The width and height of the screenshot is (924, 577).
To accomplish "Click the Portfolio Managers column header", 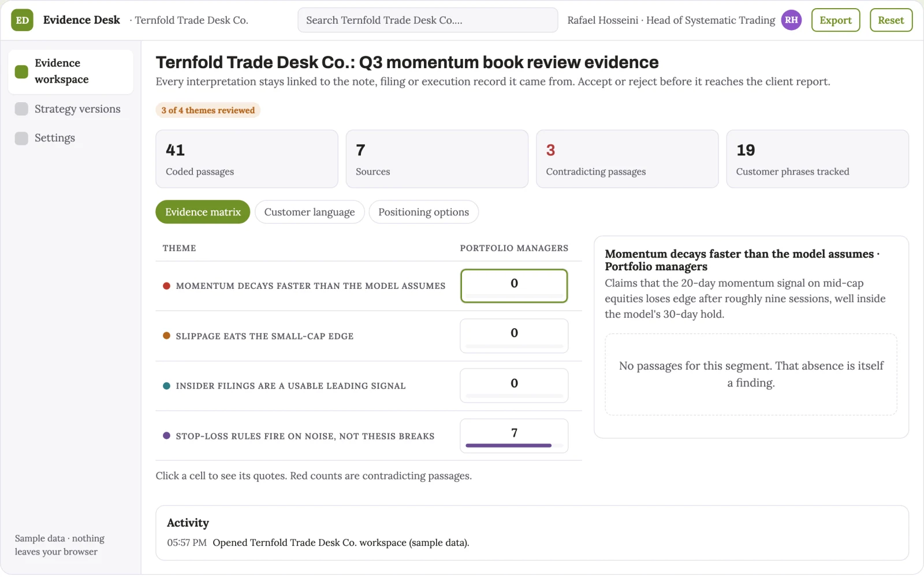I will (x=514, y=248).
